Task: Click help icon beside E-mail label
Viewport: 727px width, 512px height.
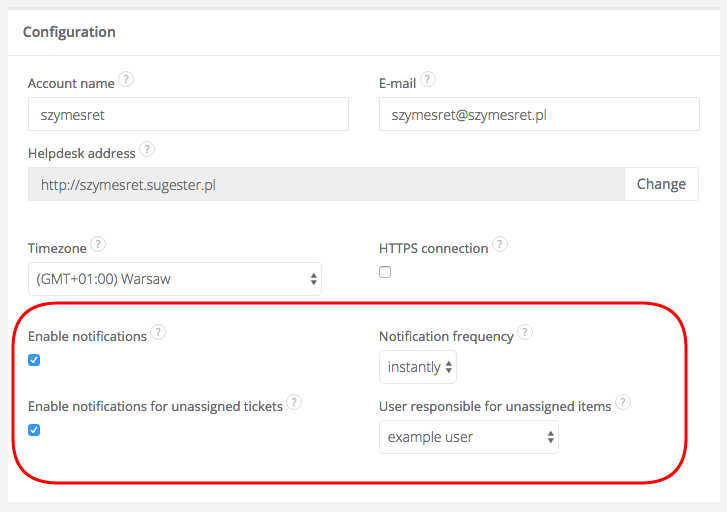Action: click(428, 80)
